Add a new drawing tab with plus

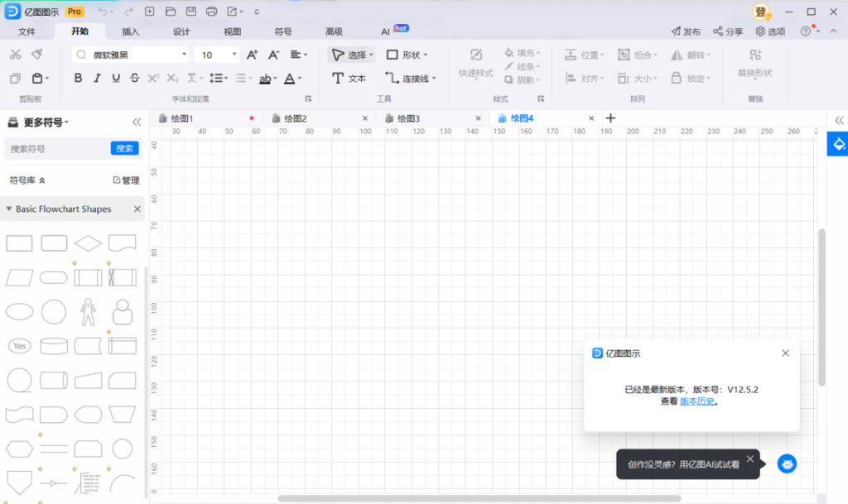point(610,118)
